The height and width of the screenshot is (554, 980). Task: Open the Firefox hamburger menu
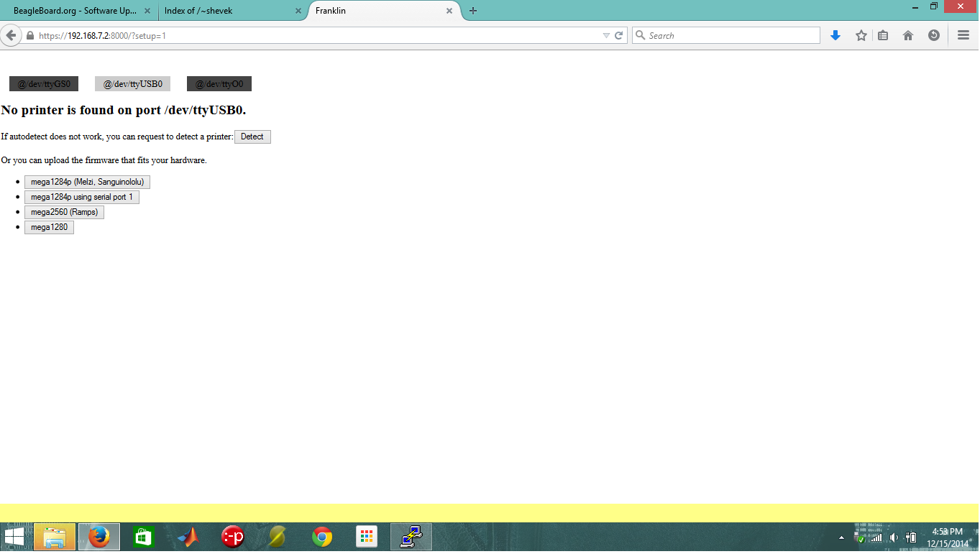963,35
